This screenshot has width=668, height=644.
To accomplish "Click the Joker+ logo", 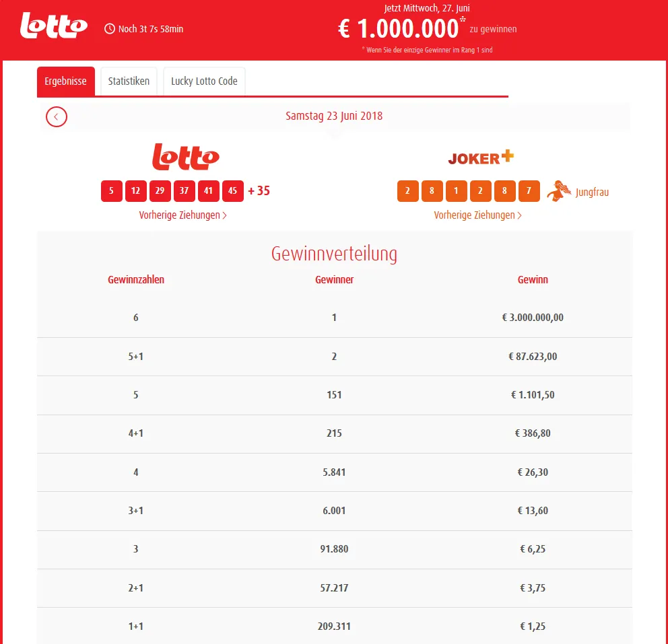I will tap(481, 157).
